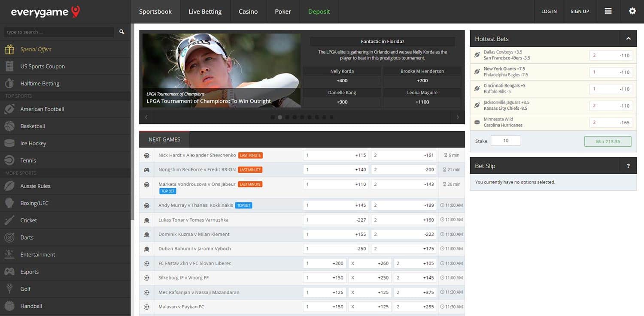Click the Cricket bat icon

tap(9, 220)
